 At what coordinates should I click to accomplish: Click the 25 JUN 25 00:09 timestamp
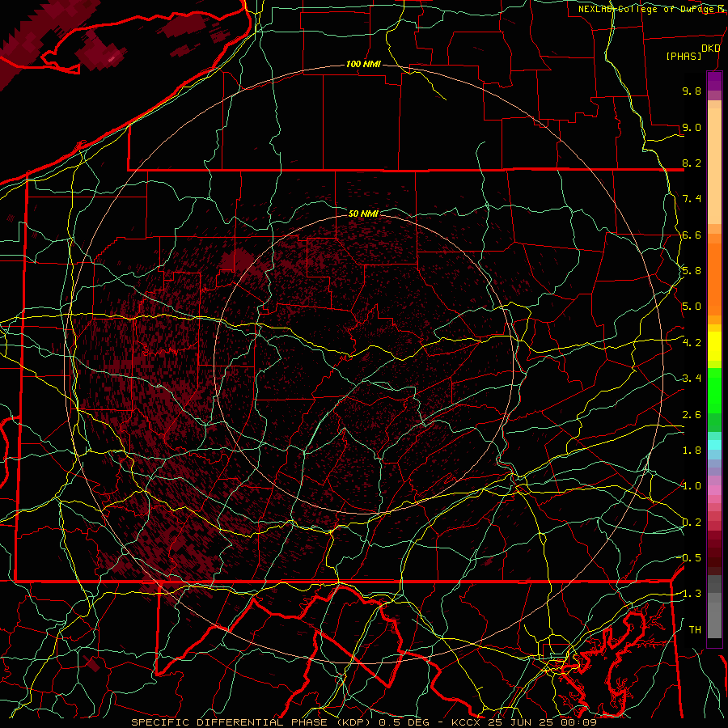click(x=543, y=722)
